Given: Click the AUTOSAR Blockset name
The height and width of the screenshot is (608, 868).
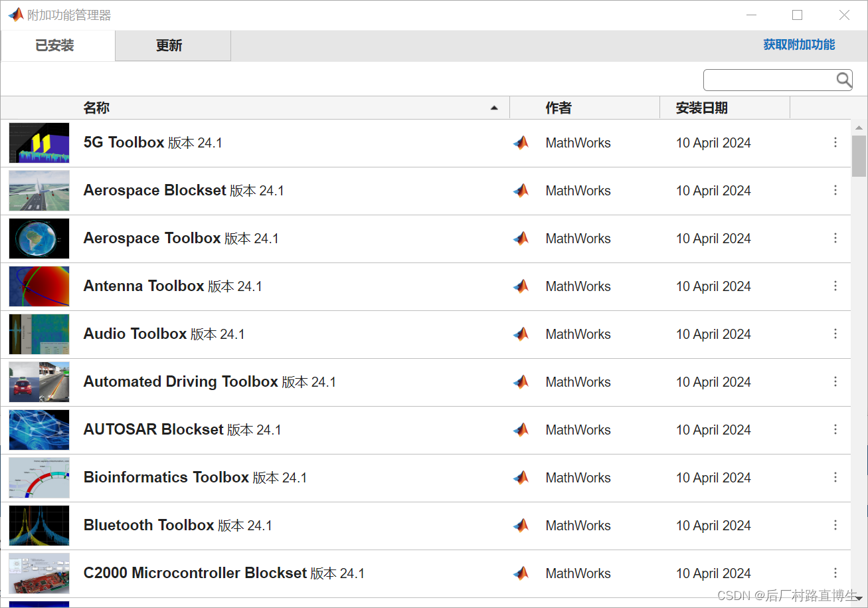Looking at the screenshot, I should coord(153,429).
